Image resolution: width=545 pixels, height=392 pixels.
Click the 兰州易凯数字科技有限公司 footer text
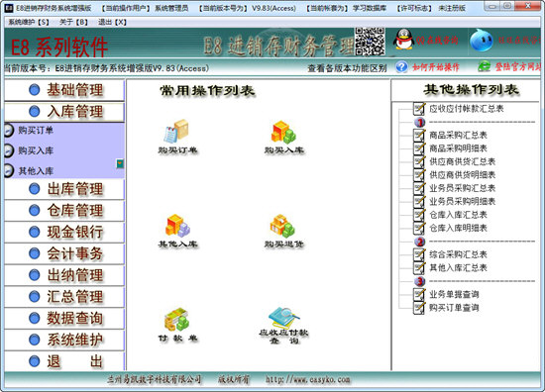tap(154, 379)
